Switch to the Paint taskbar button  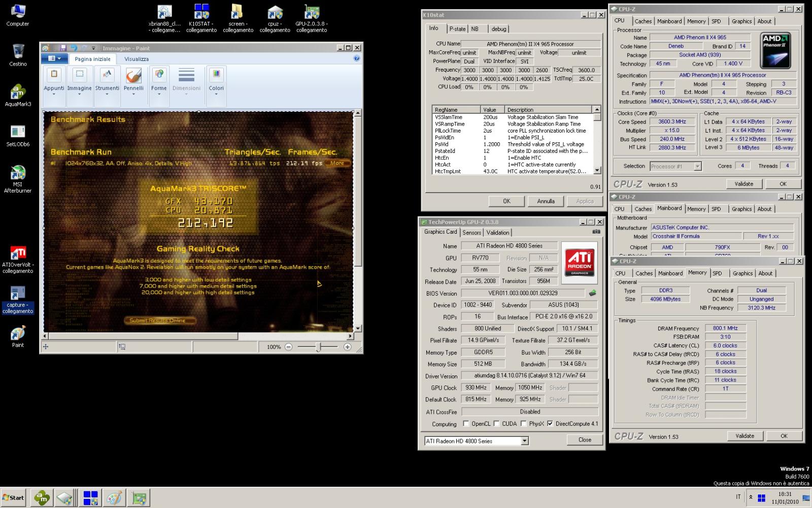[115, 498]
